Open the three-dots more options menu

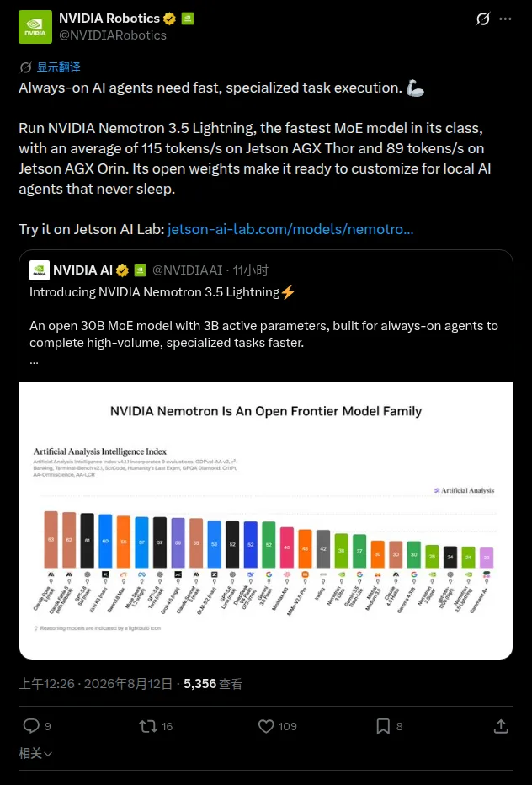505,19
